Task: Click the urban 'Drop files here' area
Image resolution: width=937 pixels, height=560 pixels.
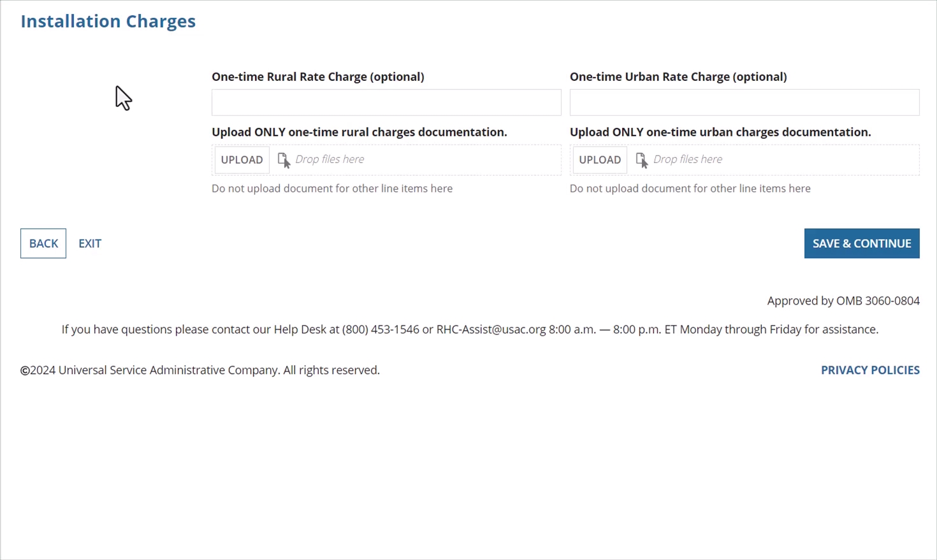Action: [x=688, y=159]
